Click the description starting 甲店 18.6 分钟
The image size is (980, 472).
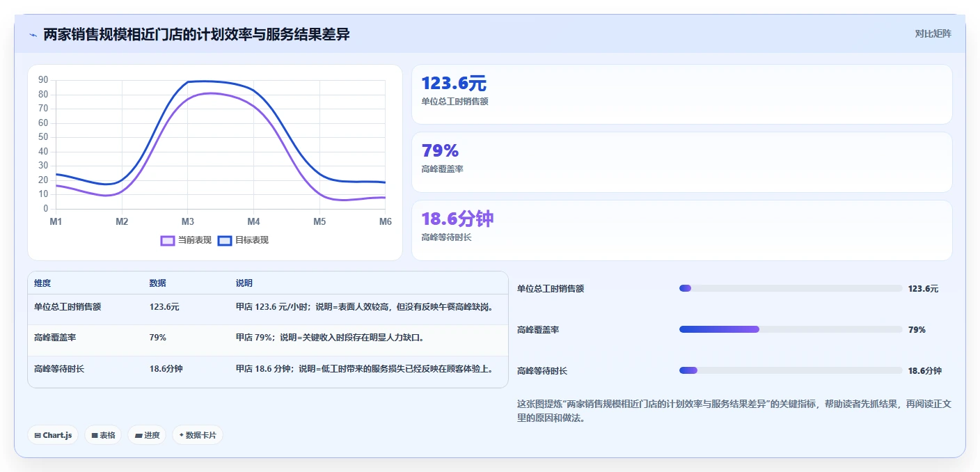click(x=365, y=369)
